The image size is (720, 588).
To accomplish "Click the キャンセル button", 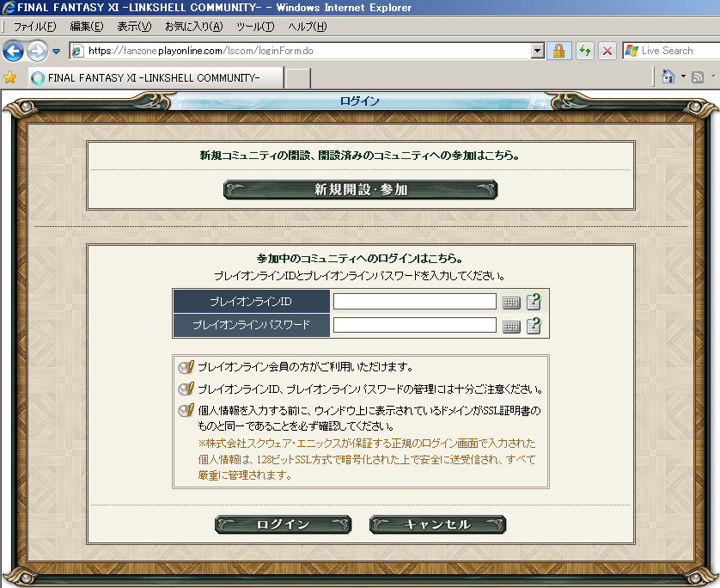I will pyautogui.click(x=437, y=524).
